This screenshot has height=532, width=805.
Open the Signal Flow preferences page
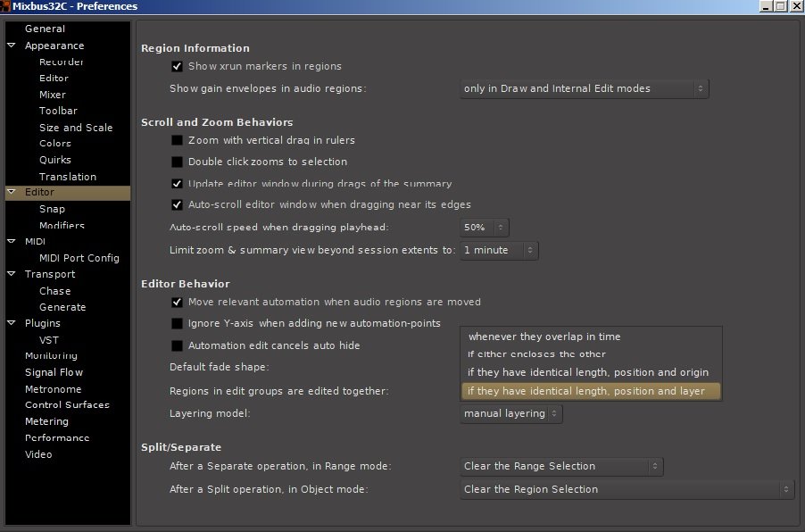pyautogui.click(x=54, y=372)
